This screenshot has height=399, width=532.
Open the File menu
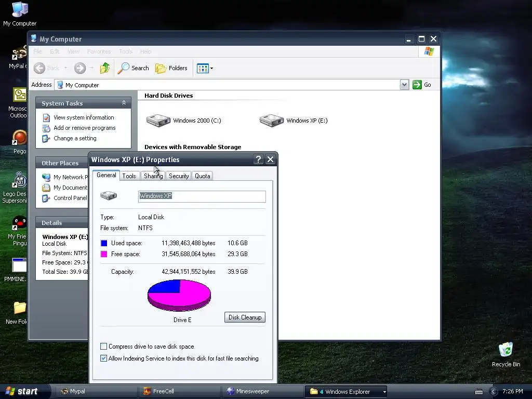(37, 51)
